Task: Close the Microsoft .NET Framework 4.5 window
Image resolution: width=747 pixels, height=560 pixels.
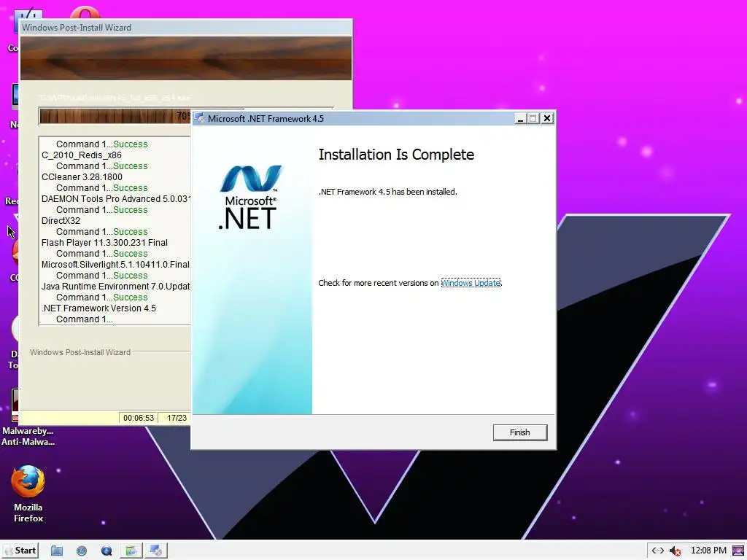Action: pyautogui.click(x=547, y=118)
